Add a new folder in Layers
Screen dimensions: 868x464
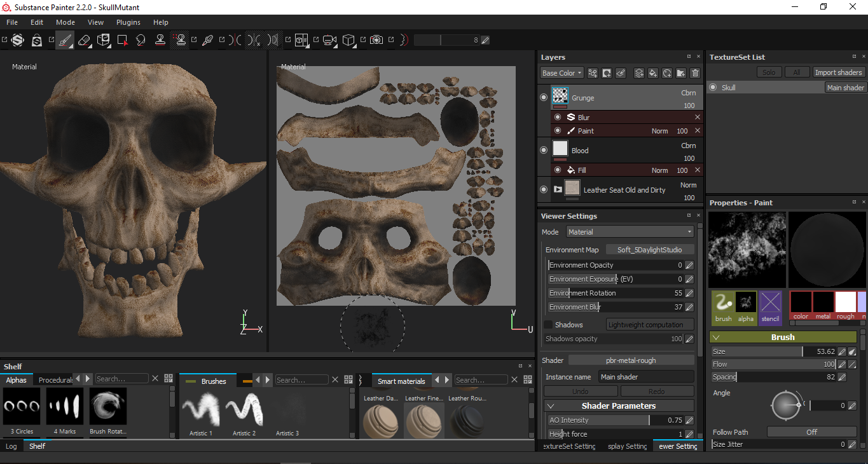[681, 73]
